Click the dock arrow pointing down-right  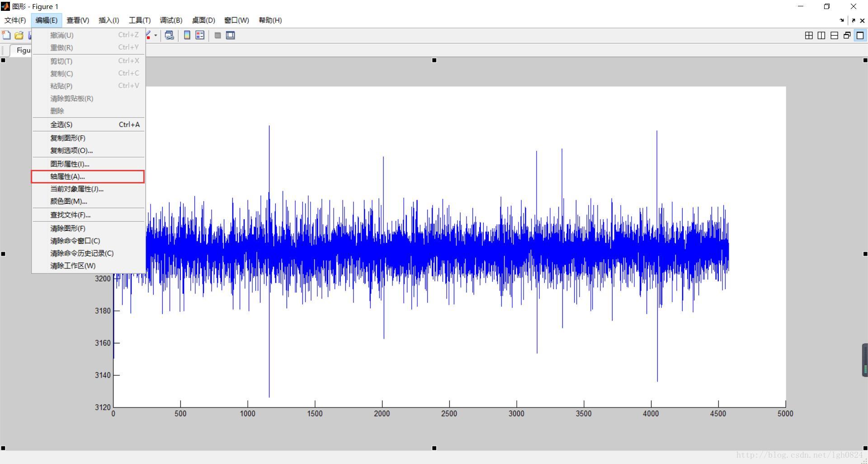(x=842, y=20)
